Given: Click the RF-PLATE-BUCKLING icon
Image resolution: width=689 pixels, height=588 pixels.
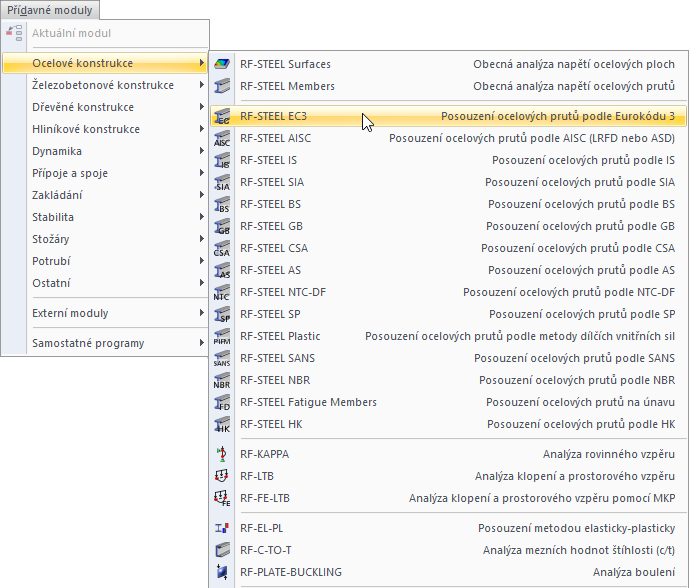Looking at the screenshot, I should pos(222,572).
